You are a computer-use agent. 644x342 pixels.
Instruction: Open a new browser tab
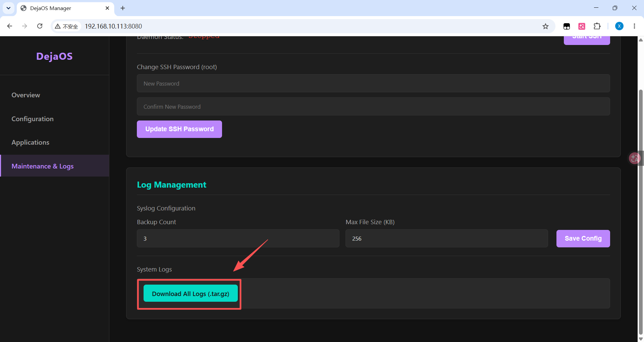pos(123,8)
